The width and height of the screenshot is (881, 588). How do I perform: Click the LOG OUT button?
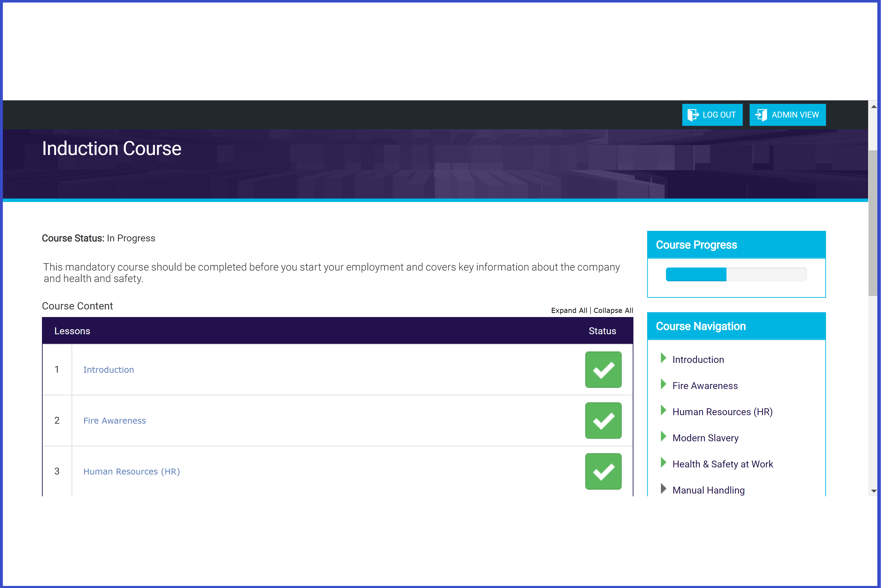[712, 115]
